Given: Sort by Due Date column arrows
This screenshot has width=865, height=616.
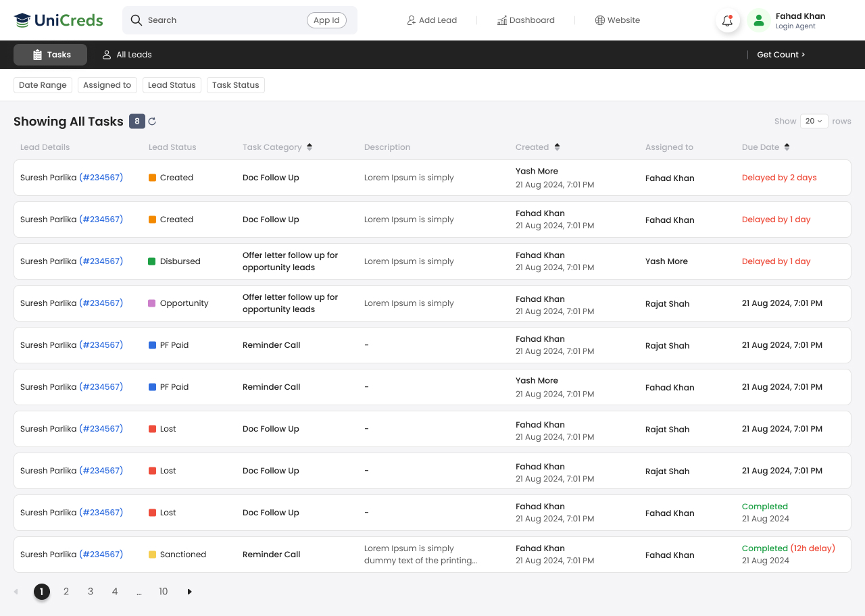Looking at the screenshot, I should [787, 147].
